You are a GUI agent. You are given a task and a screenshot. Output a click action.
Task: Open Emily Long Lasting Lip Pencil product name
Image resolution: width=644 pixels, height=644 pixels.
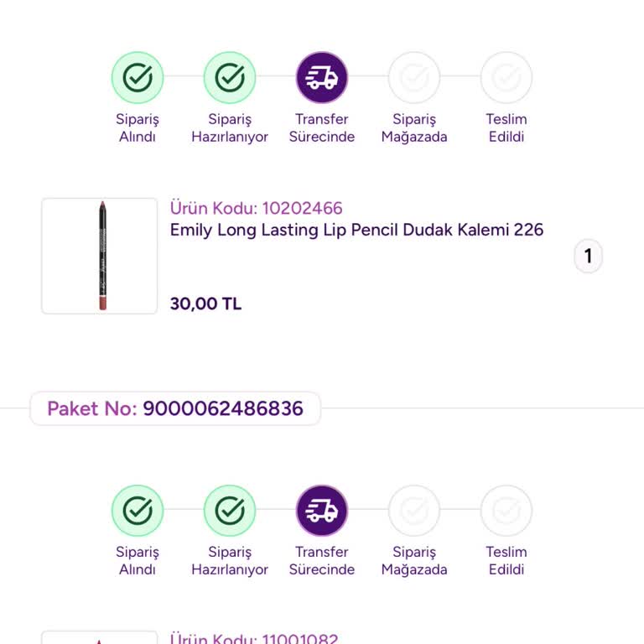[x=356, y=230]
